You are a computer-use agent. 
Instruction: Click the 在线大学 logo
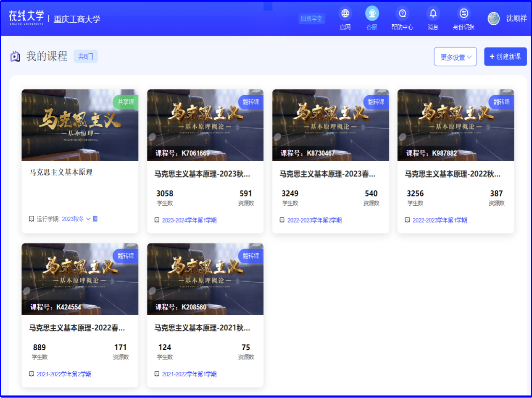click(x=26, y=18)
